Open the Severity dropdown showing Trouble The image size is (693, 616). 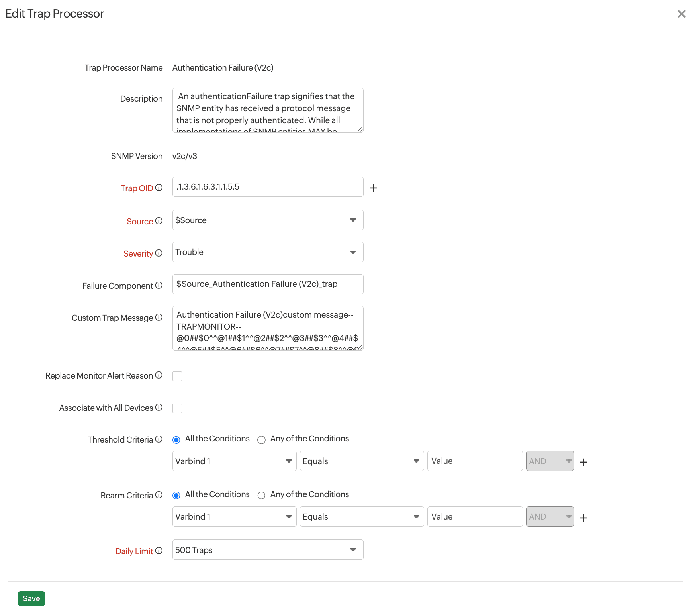[268, 252]
